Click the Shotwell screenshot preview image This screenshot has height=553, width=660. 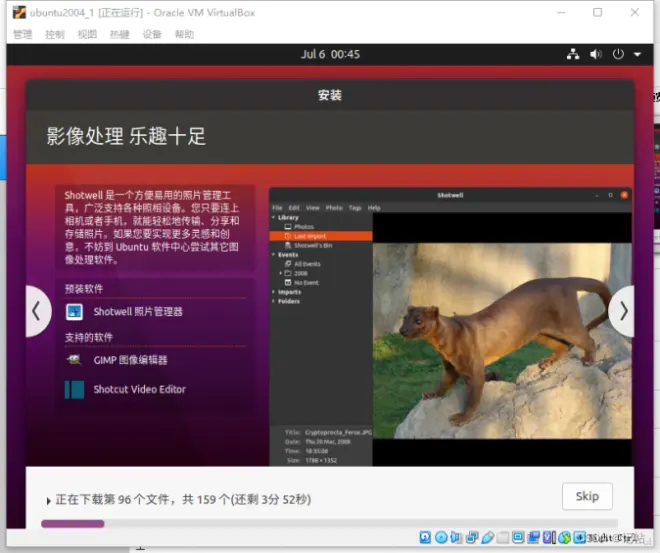coord(450,327)
